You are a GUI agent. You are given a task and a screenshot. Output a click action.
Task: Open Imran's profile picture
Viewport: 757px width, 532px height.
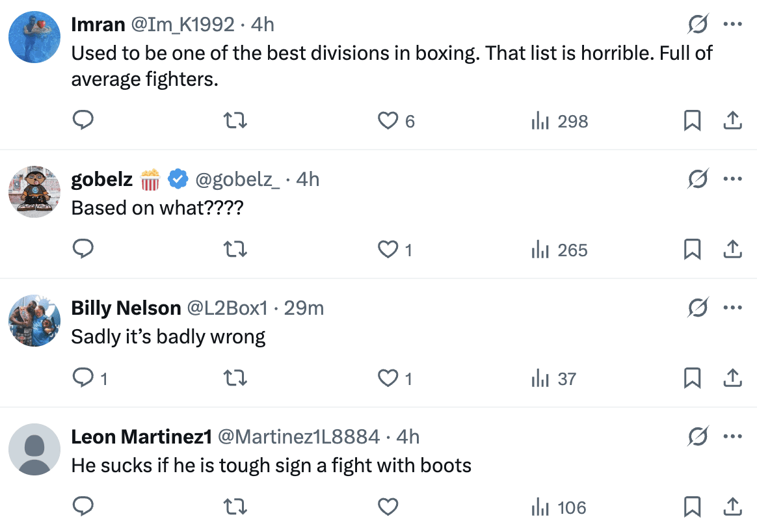coord(34,36)
